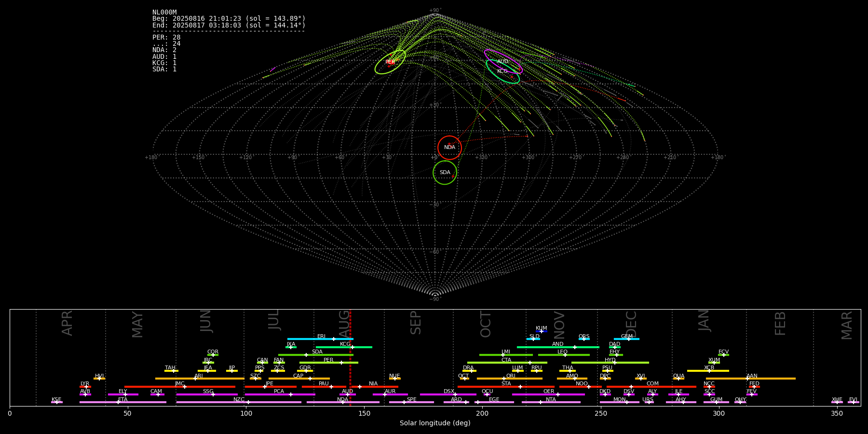
Task: Click the station ID text NL000M
Action: [x=164, y=13]
